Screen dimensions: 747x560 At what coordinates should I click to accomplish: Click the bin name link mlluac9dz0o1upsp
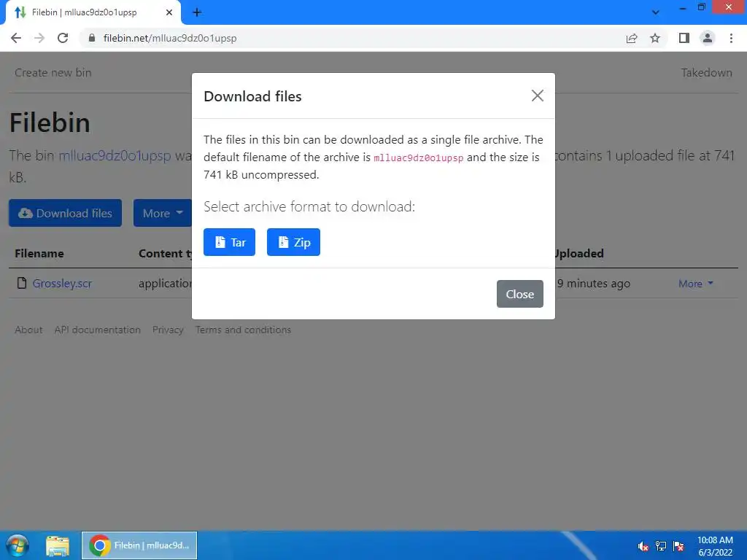(x=115, y=155)
